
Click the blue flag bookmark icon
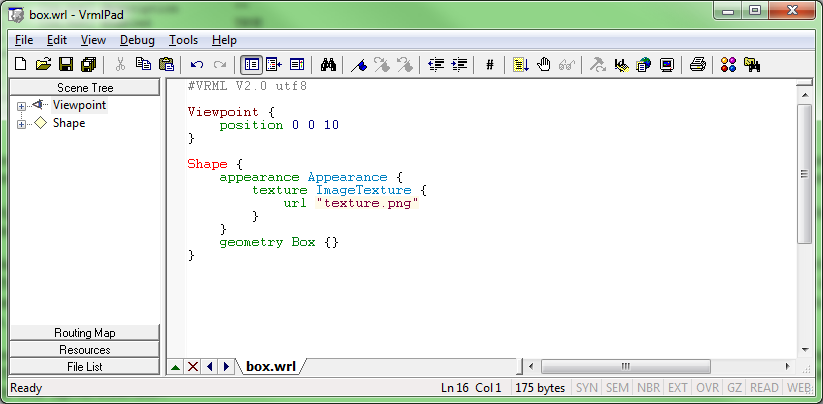tap(359, 65)
